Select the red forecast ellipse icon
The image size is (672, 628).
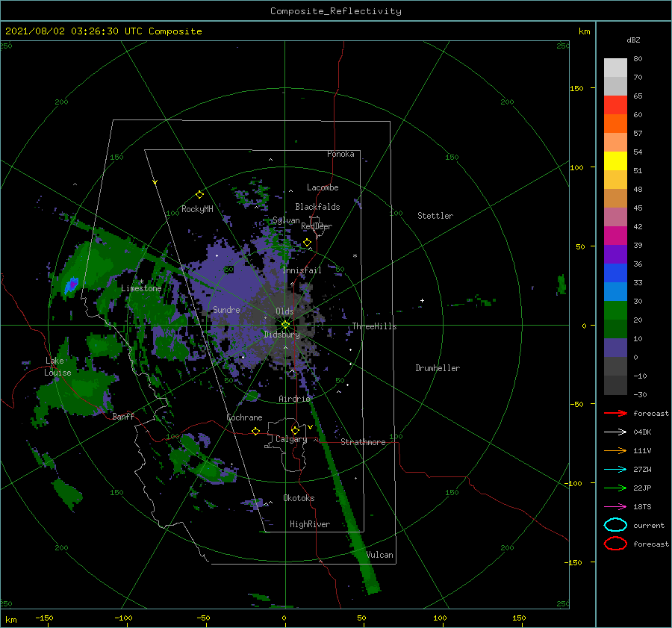(x=615, y=544)
